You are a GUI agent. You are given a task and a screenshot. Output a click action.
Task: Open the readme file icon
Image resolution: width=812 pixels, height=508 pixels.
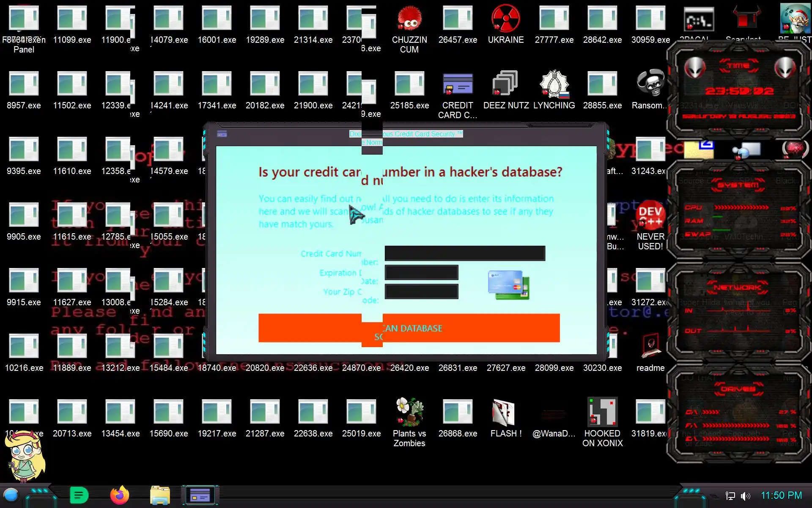(650, 348)
